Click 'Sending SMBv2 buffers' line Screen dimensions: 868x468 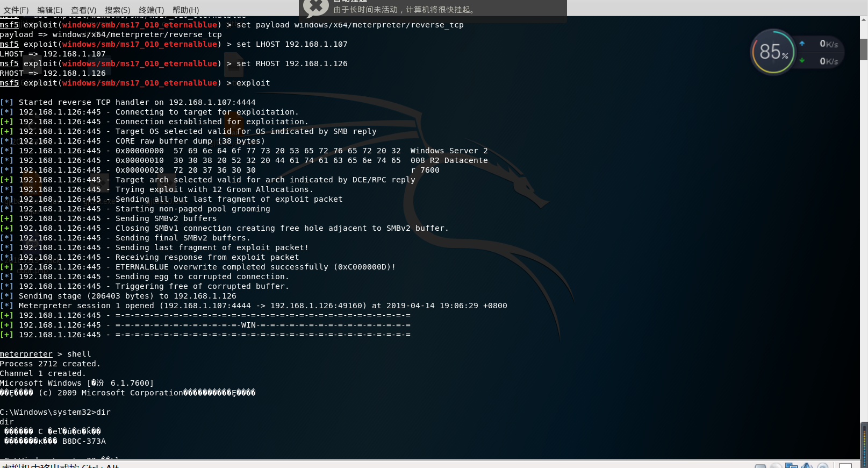point(109,218)
